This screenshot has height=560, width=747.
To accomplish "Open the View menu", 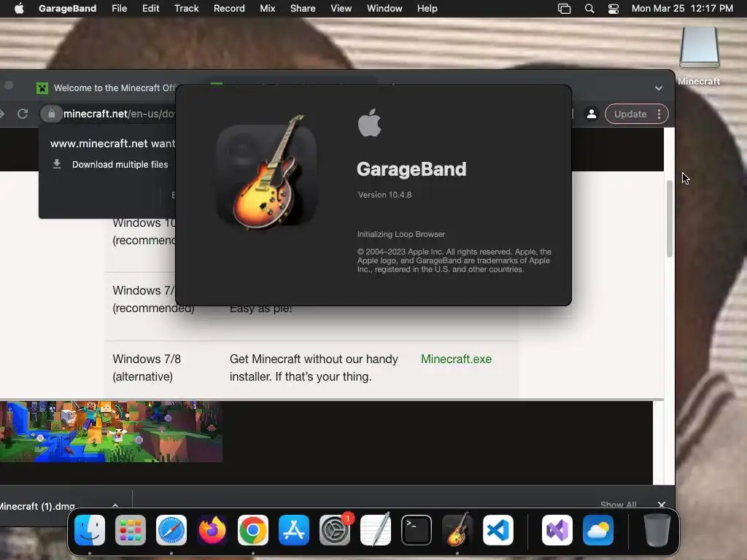I will pos(341,8).
